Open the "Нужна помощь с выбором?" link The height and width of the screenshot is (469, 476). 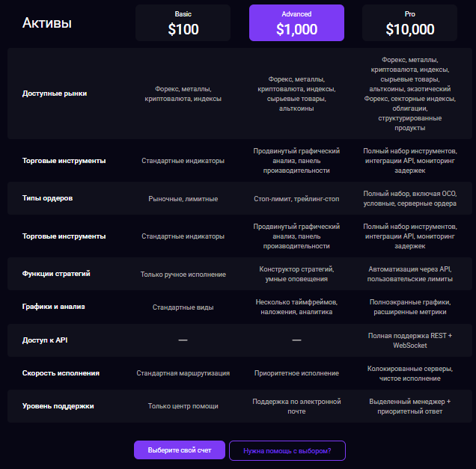click(287, 450)
